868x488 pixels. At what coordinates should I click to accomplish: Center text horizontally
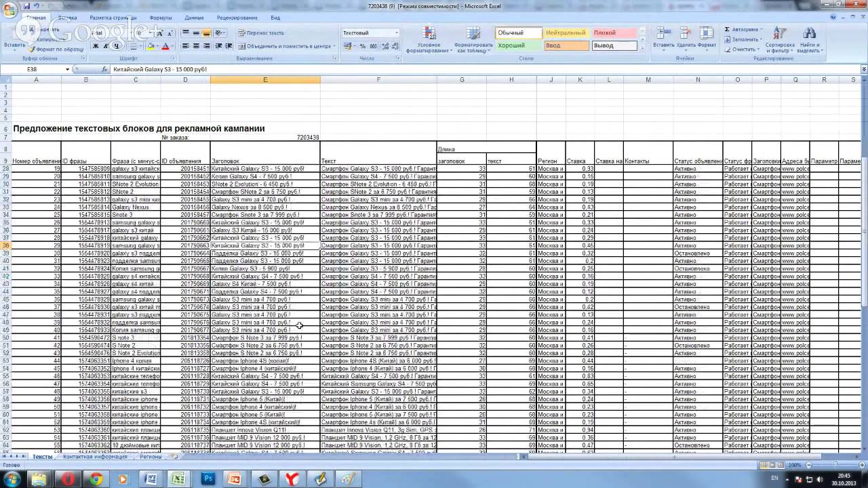pos(197,46)
